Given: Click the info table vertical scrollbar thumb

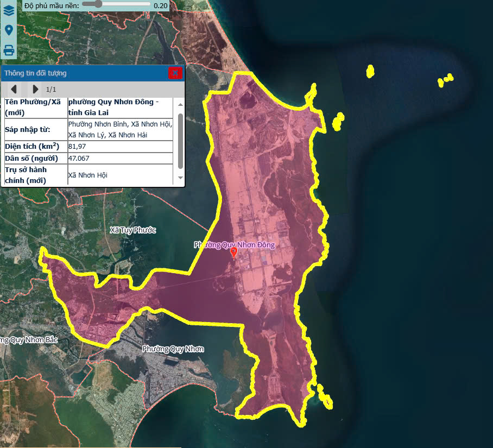Looking at the screenshot, I should 180,140.
